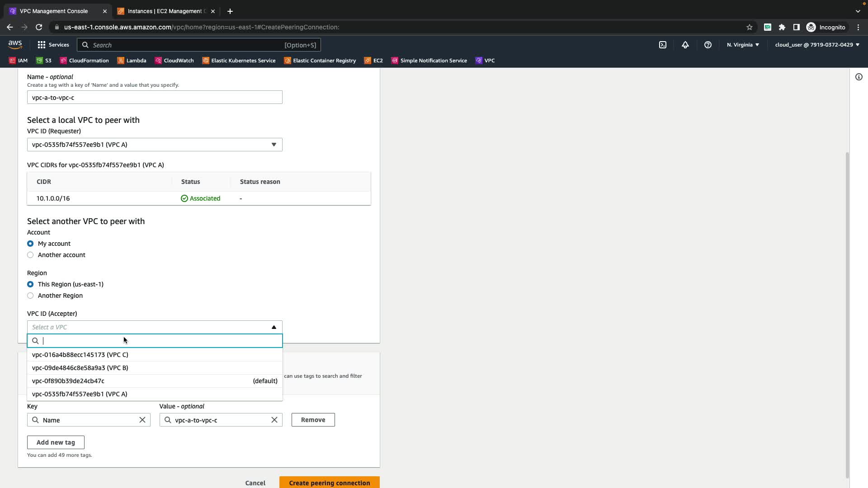Open the Services grid menu
Image resolution: width=868 pixels, height=488 pixels.
click(53, 45)
